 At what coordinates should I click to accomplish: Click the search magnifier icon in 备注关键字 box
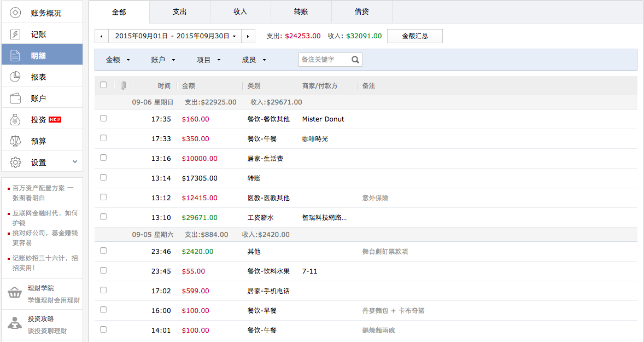(355, 60)
